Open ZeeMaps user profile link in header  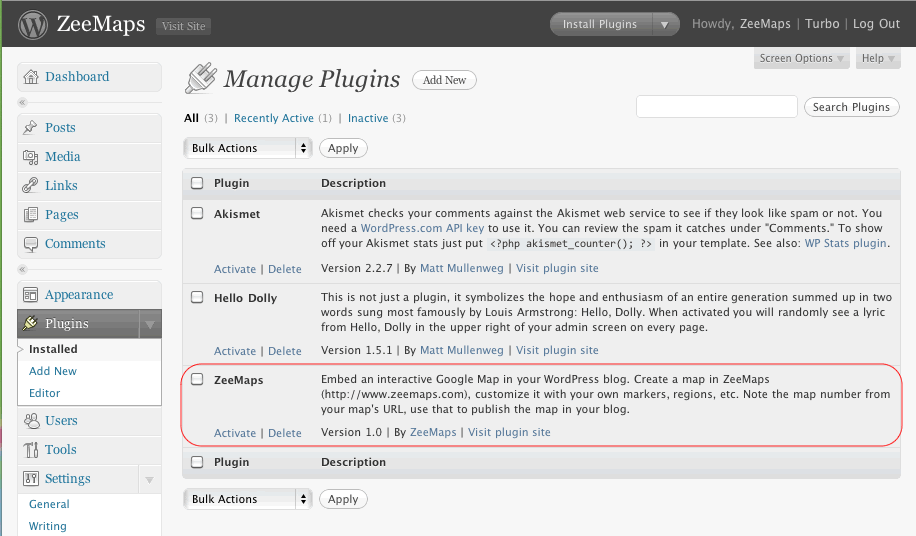[765, 24]
